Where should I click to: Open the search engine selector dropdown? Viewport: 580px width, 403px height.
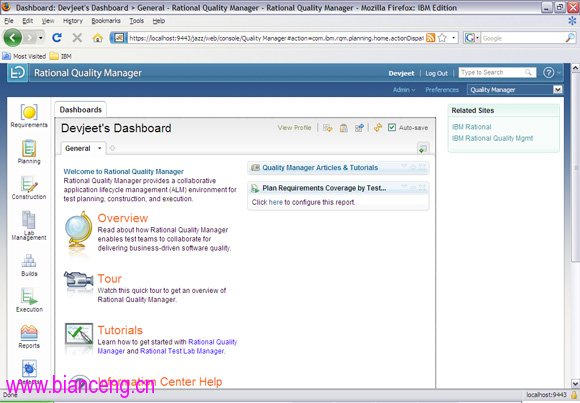click(x=471, y=38)
